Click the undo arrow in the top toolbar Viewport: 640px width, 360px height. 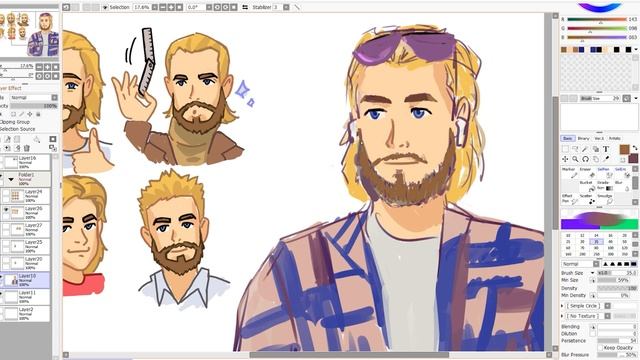point(65,7)
